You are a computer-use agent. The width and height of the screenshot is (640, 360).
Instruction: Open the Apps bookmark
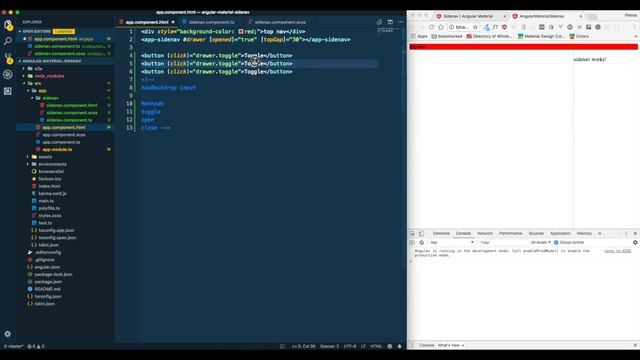click(420, 36)
